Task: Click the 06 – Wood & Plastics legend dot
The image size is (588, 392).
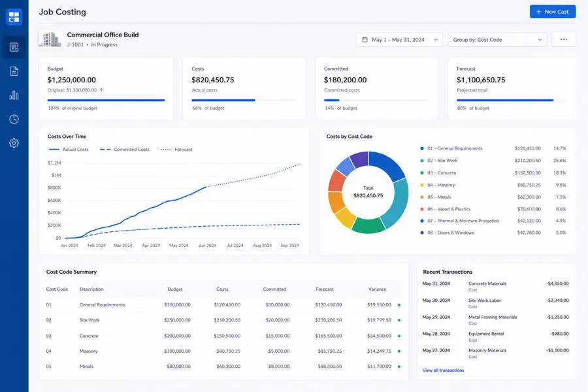Action: 422,209
